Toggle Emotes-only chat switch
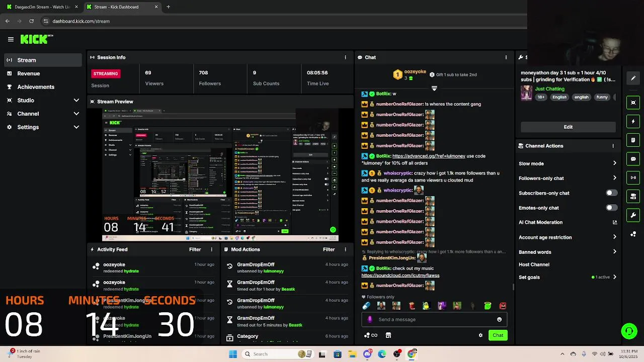The width and height of the screenshot is (644, 362). 611,208
